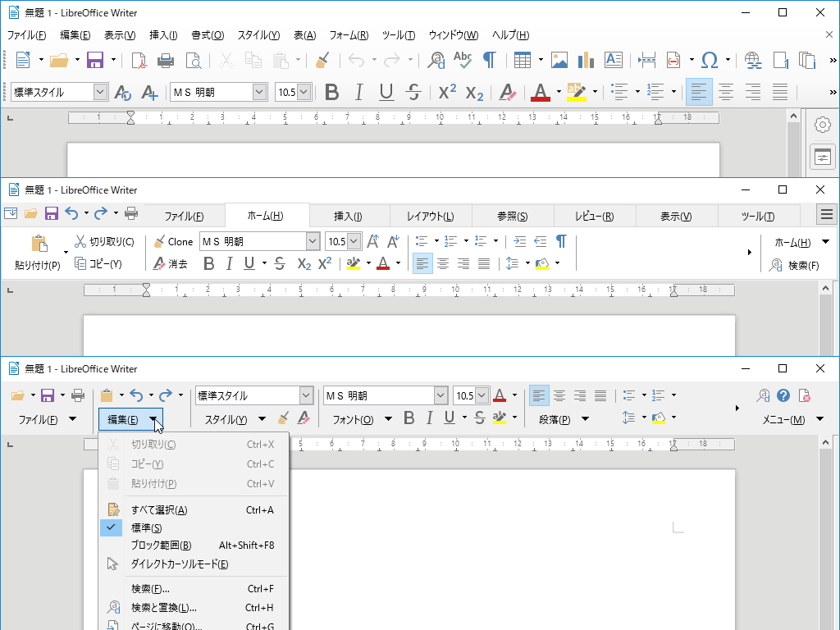Increase font size icon in middle window
Image resolution: width=840 pixels, height=630 pixels.
pos(373,242)
